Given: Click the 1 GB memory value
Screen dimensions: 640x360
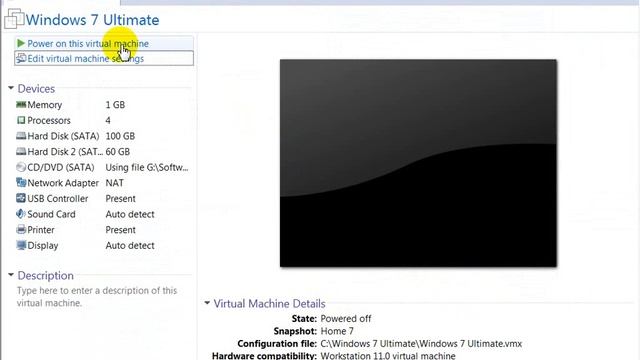Looking at the screenshot, I should [115, 105].
